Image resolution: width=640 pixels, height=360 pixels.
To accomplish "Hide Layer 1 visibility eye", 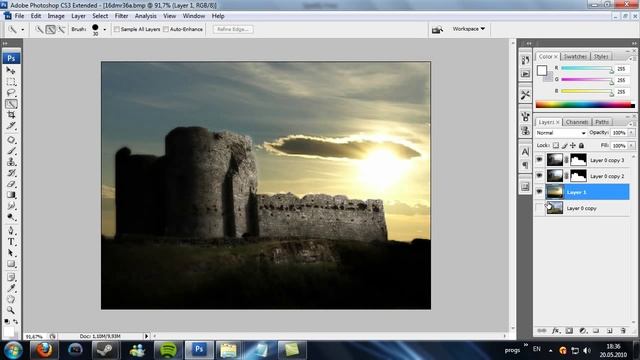I will [540, 192].
